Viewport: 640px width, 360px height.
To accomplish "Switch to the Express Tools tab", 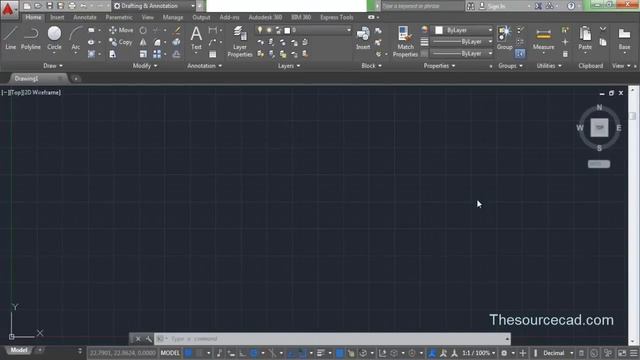I will (x=337, y=17).
